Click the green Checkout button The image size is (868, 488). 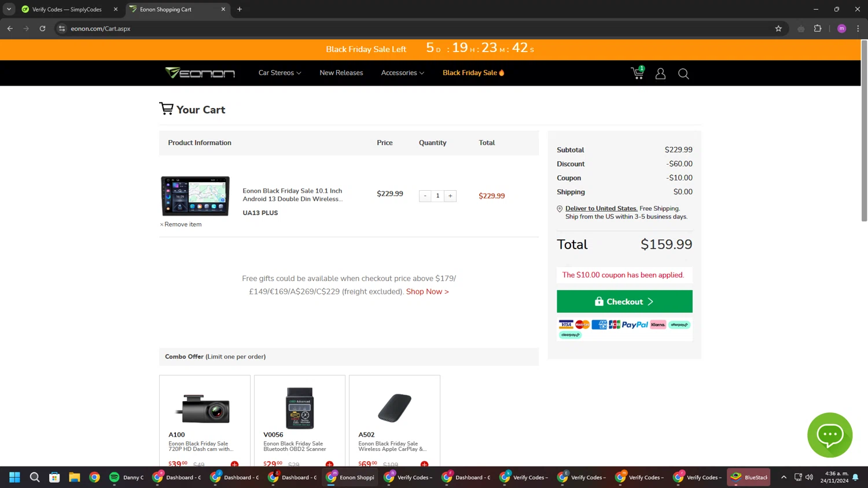point(624,301)
